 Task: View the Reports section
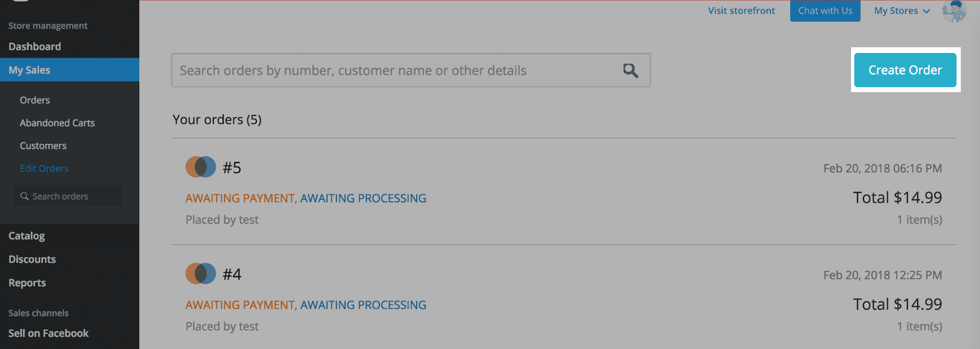(x=27, y=283)
